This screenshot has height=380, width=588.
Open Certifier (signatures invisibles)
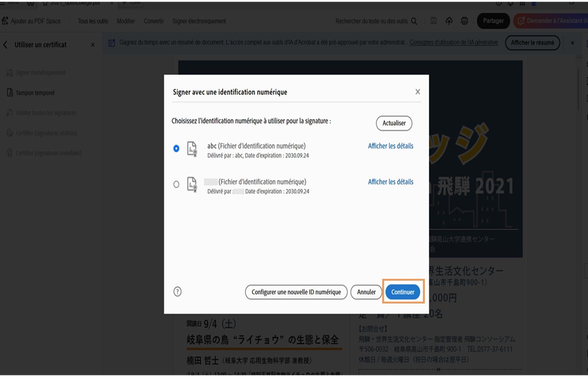[x=49, y=153]
